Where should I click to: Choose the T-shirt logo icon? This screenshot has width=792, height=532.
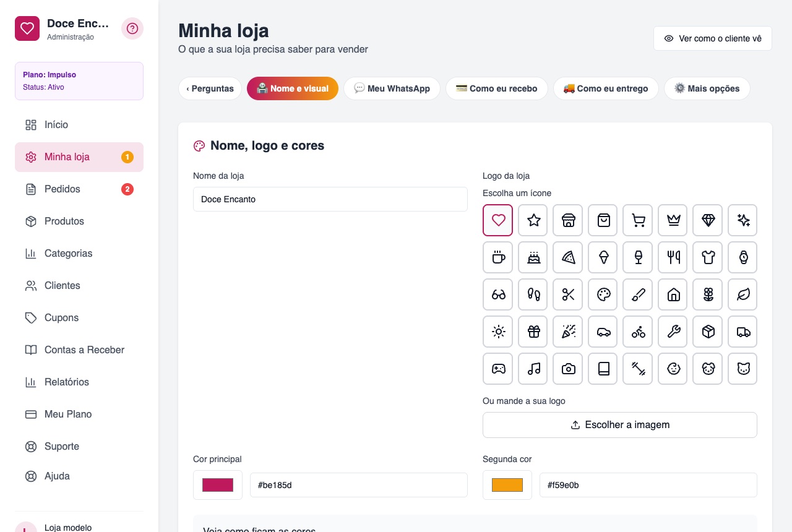point(708,257)
